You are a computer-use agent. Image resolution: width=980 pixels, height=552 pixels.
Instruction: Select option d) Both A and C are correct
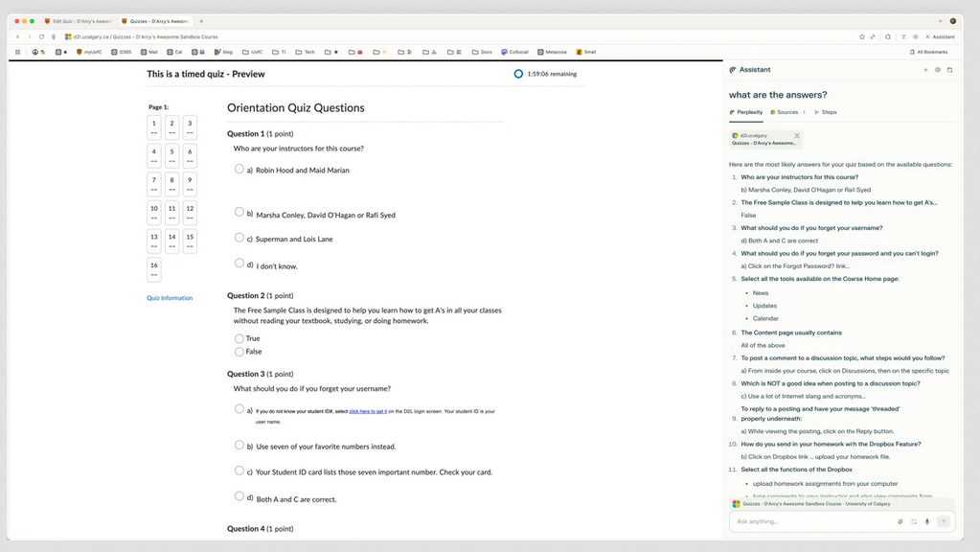[x=239, y=496]
